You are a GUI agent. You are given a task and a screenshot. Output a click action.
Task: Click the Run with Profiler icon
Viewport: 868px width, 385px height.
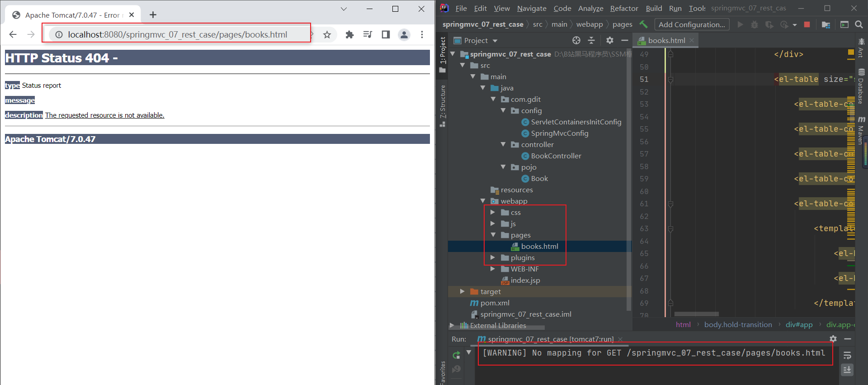(x=784, y=24)
